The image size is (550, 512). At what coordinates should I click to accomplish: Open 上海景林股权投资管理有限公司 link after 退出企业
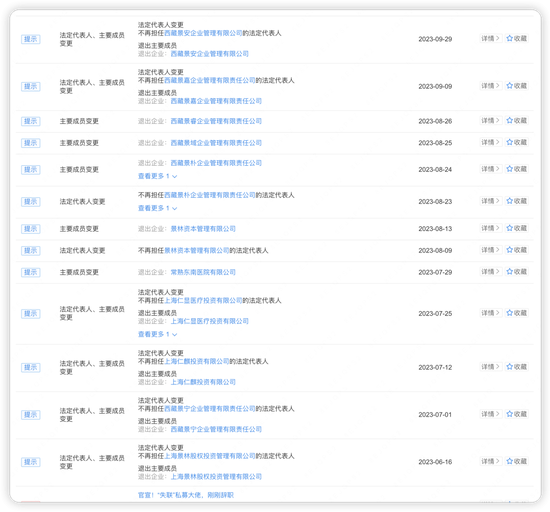(x=216, y=477)
